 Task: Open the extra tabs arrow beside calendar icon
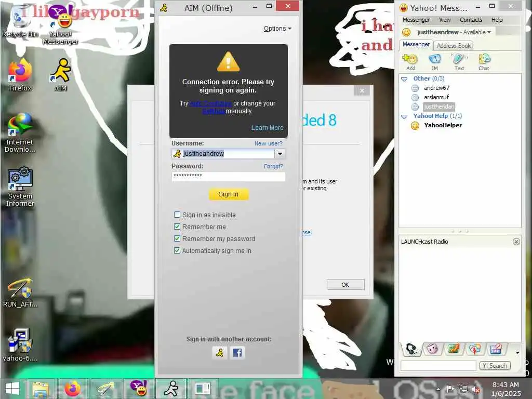click(517, 353)
